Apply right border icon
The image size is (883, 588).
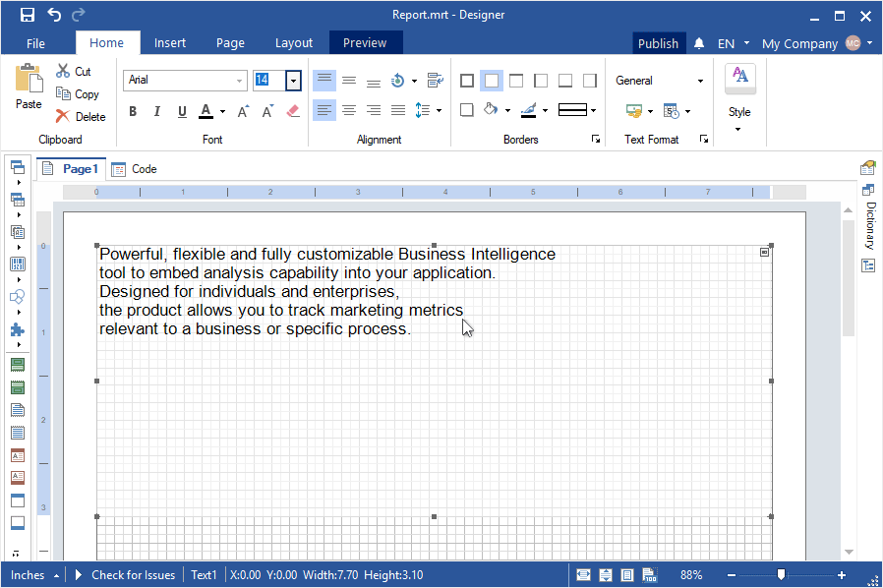pos(590,81)
